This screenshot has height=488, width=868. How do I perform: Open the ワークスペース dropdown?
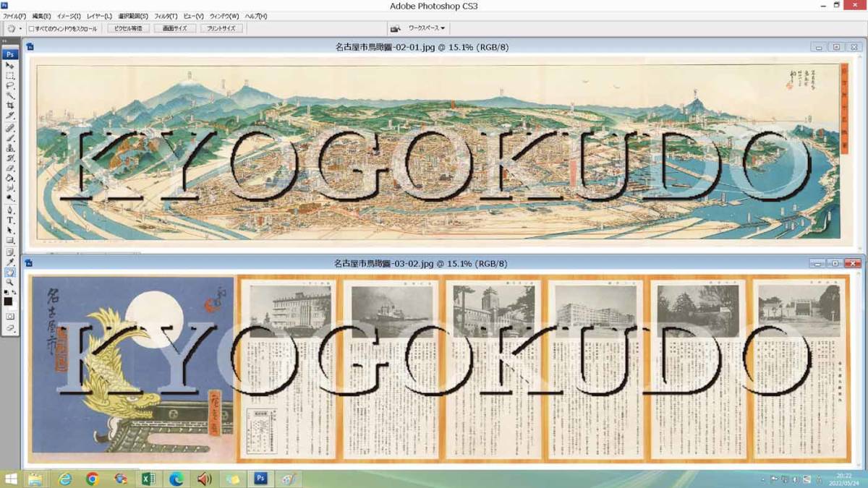point(427,29)
